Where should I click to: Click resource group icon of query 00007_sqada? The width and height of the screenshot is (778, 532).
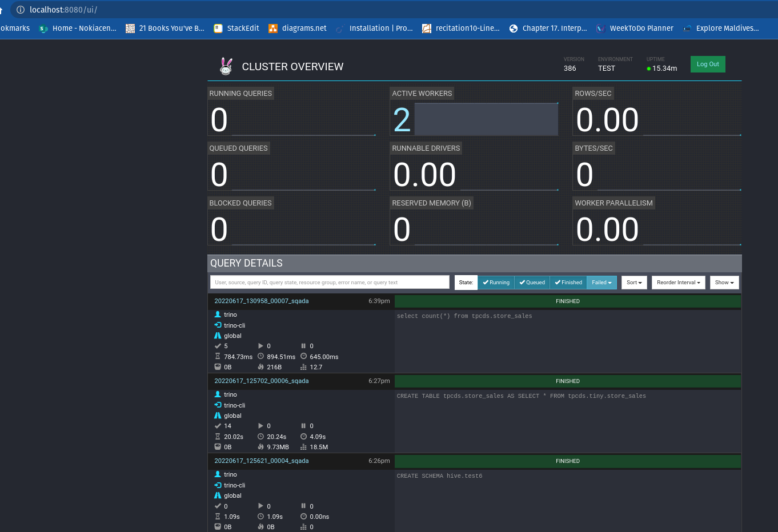pyautogui.click(x=218, y=336)
